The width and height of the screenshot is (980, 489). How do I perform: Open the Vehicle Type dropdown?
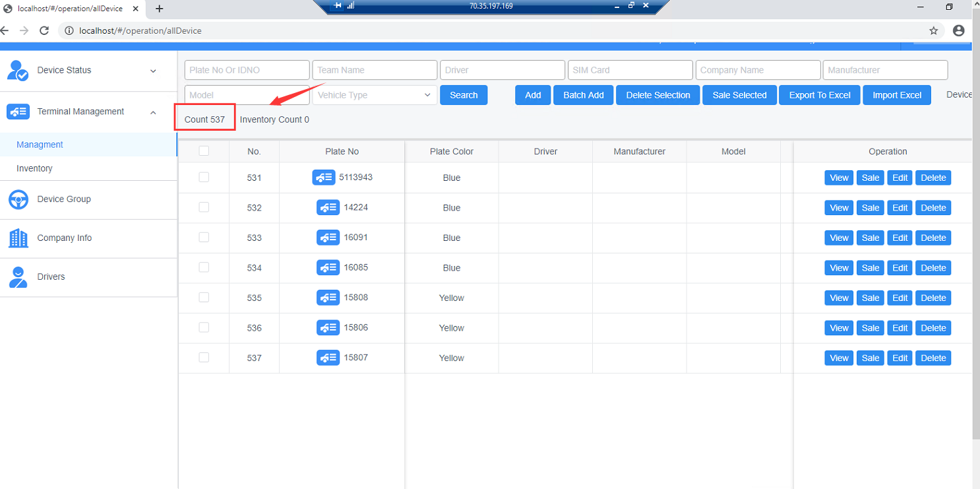pyautogui.click(x=375, y=95)
